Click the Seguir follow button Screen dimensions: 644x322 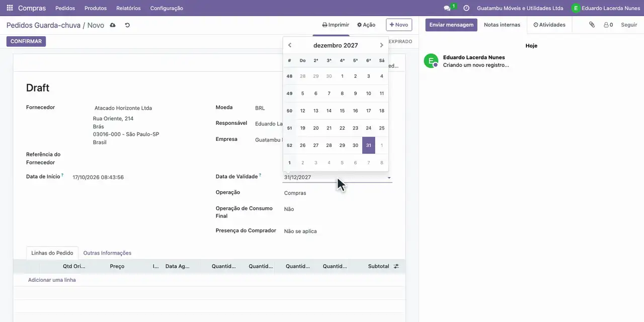click(x=629, y=25)
